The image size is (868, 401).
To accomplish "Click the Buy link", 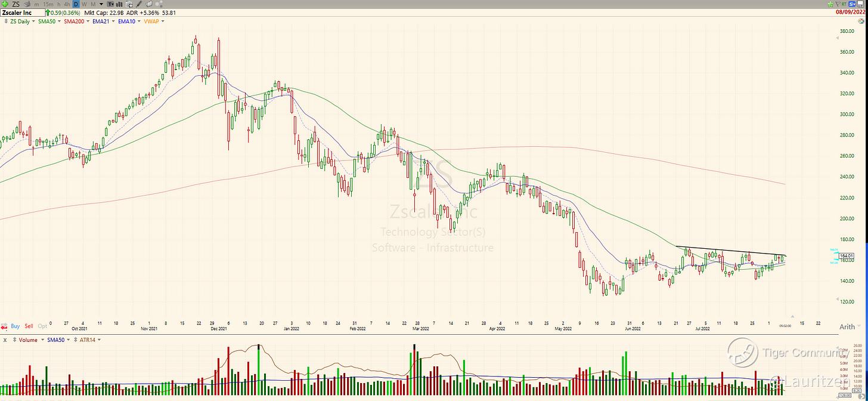I will 15,326.
